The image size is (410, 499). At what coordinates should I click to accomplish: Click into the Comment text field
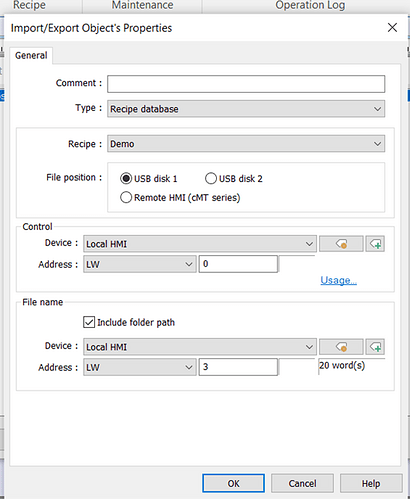click(x=246, y=84)
